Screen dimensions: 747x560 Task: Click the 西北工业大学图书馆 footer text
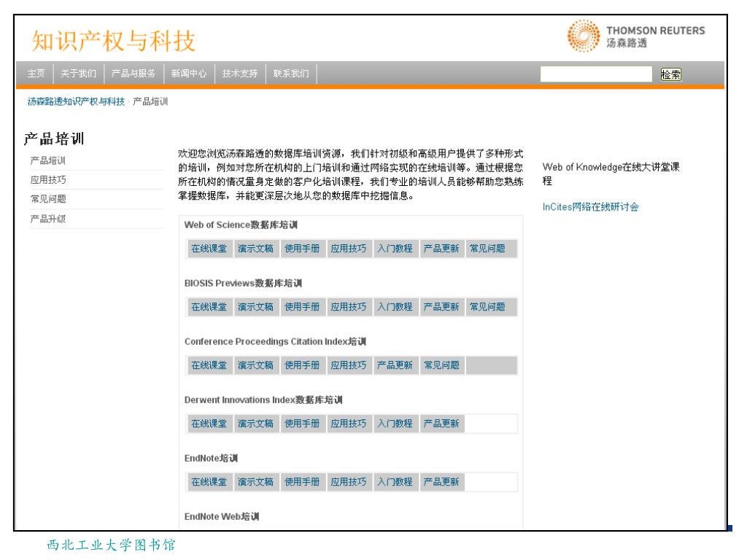[x=112, y=545]
